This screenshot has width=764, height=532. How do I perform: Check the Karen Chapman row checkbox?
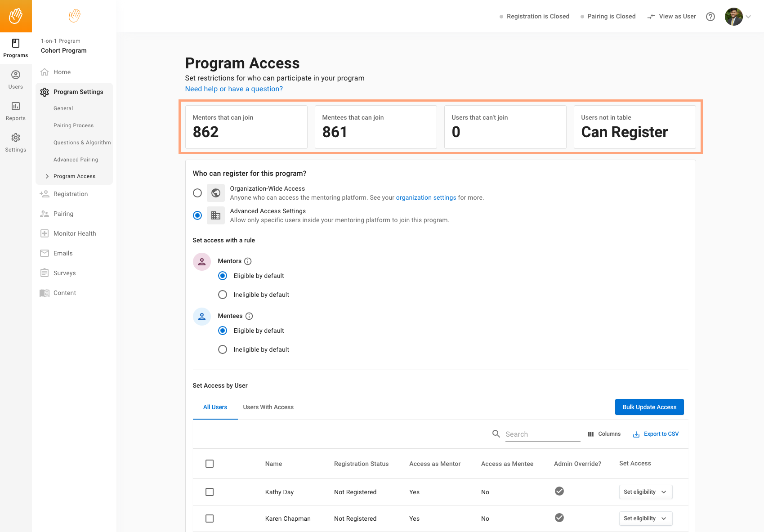click(210, 519)
